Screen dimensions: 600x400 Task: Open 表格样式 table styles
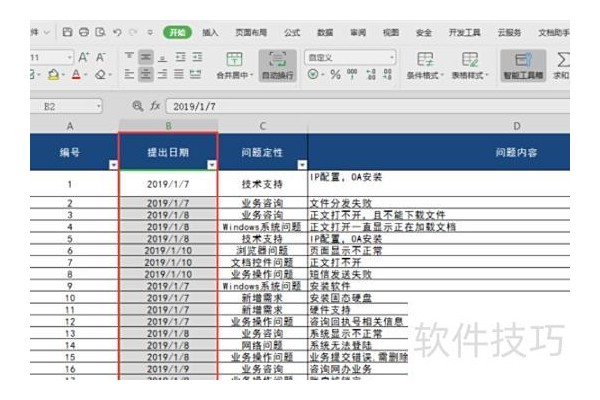point(470,65)
